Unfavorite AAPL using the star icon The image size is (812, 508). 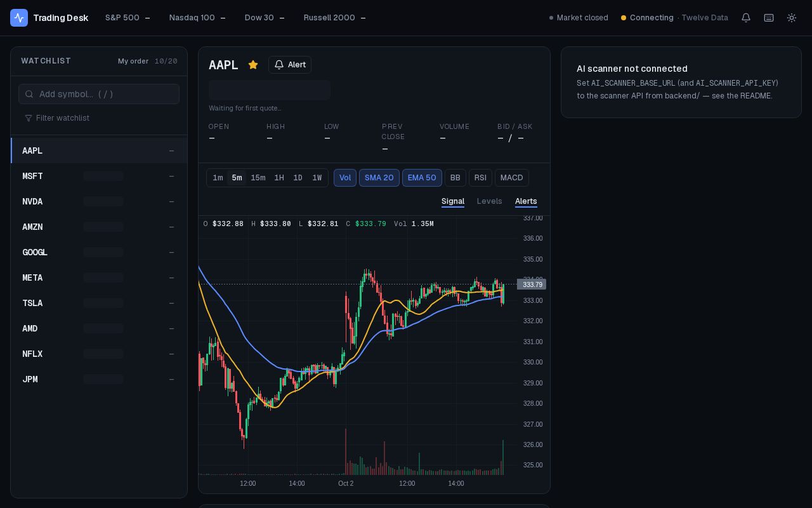coord(253,65)
